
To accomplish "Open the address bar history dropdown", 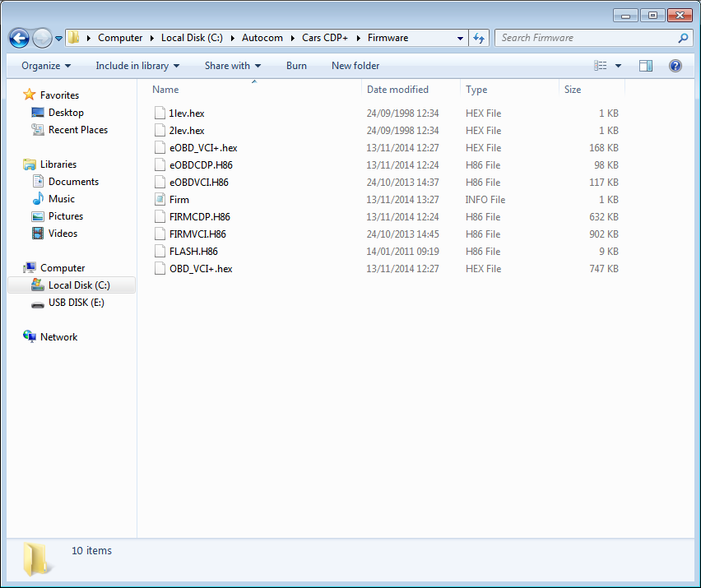I will pos(460,39).
